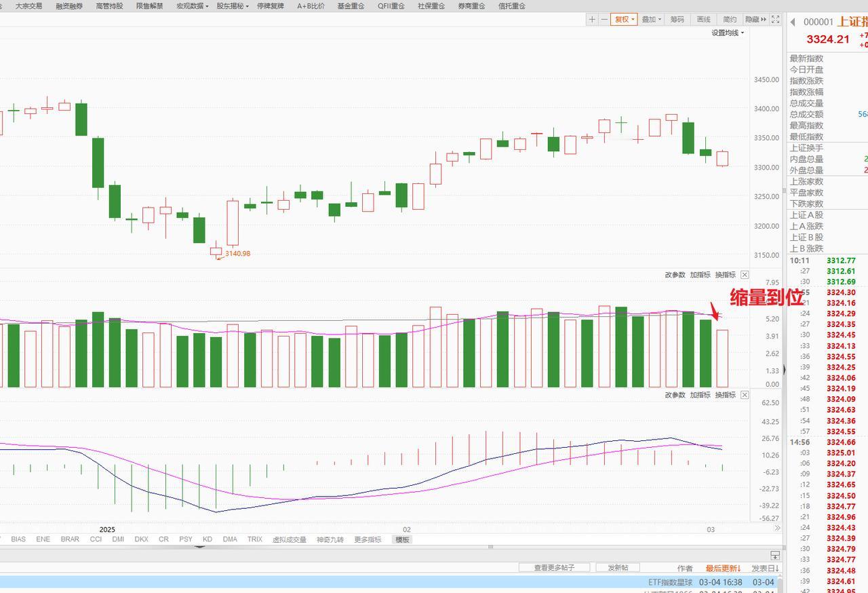Open 融资融券 menu item
868x593 pixels.
point(69,5)
